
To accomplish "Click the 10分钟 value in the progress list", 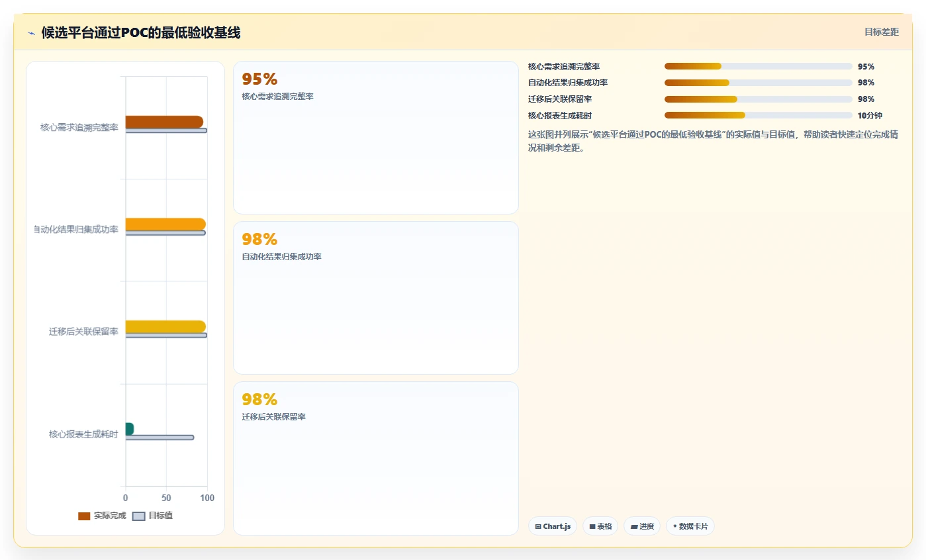I will coord(870,116).
